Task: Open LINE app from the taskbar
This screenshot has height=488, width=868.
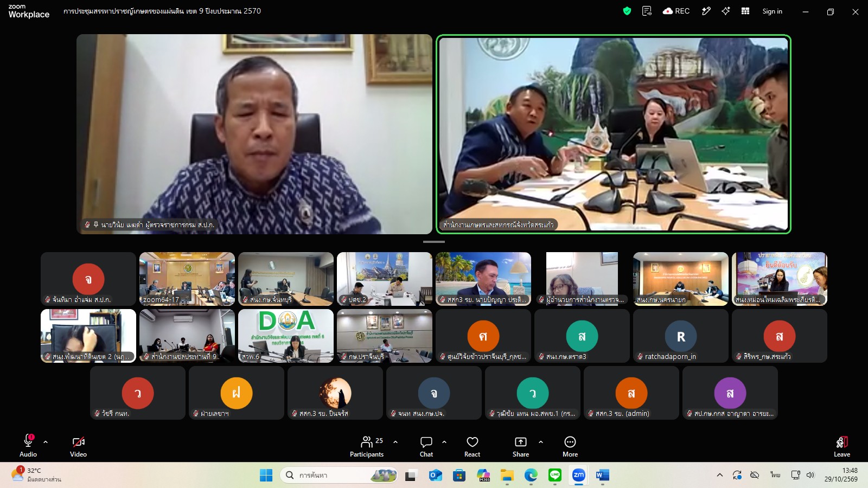Action: point(554,476)
